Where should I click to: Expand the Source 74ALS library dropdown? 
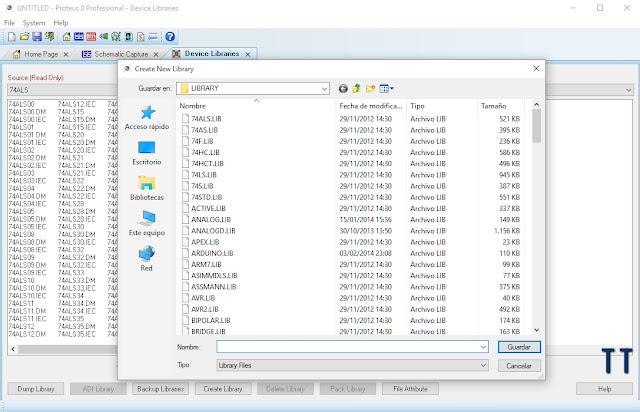pyautogui.click(x=62, y=90)
